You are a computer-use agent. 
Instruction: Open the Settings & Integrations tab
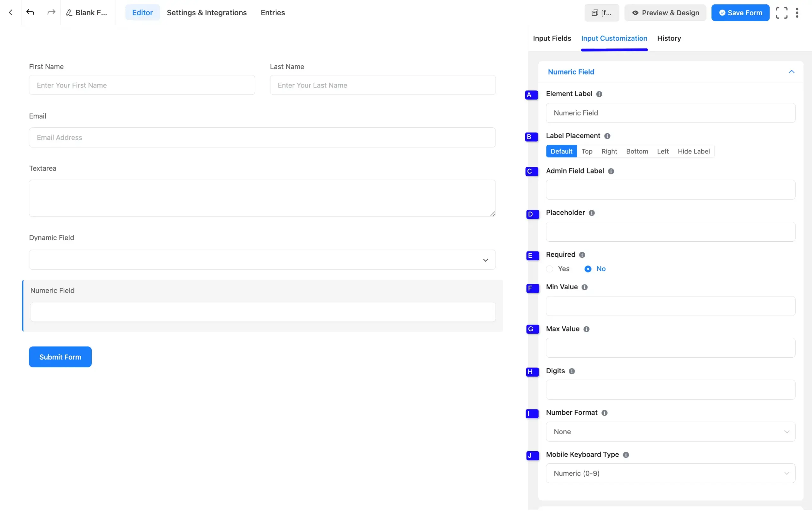(207, 13)
